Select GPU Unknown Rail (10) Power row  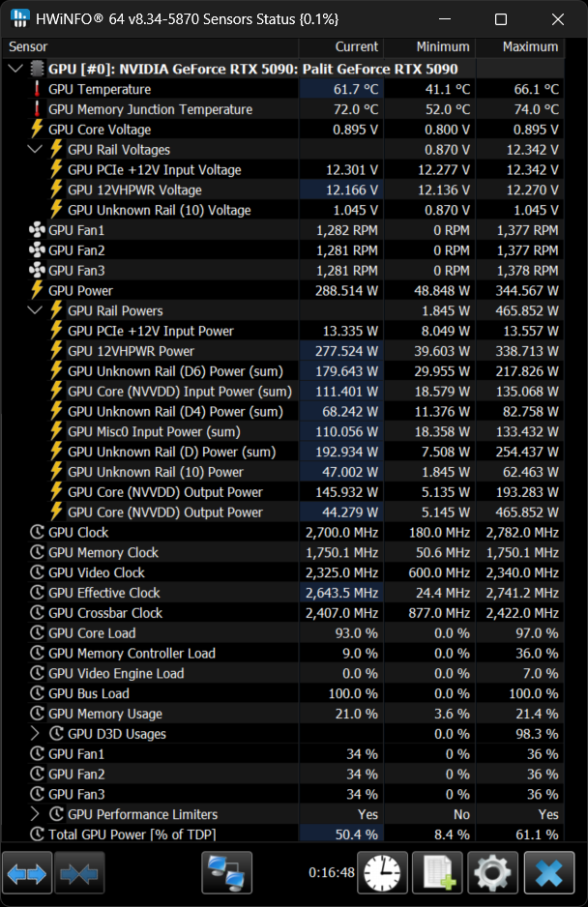pyautogui.click(x=283, y=472)
